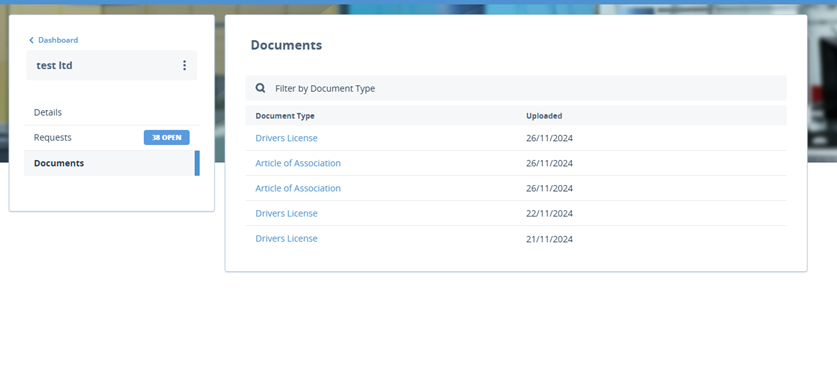
Task: Select the Documents sidebar item
Action: pyautogui.click(x=112, y=163)
